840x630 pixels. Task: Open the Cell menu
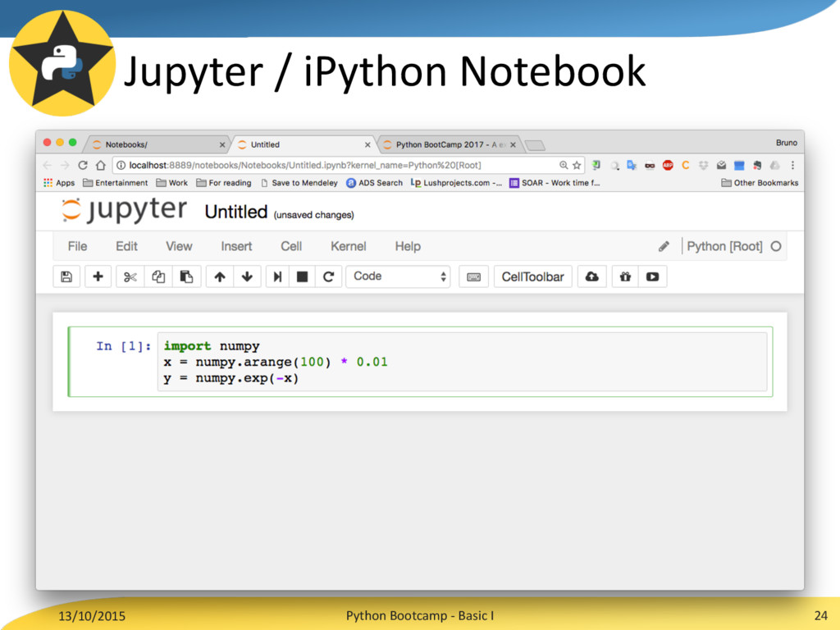click(291, 246)
